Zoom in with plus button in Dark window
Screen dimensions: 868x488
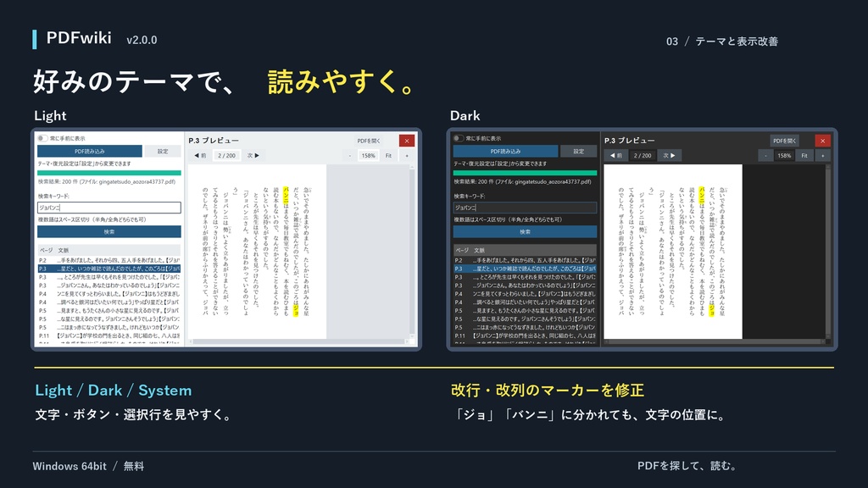[x=822, y=156]
